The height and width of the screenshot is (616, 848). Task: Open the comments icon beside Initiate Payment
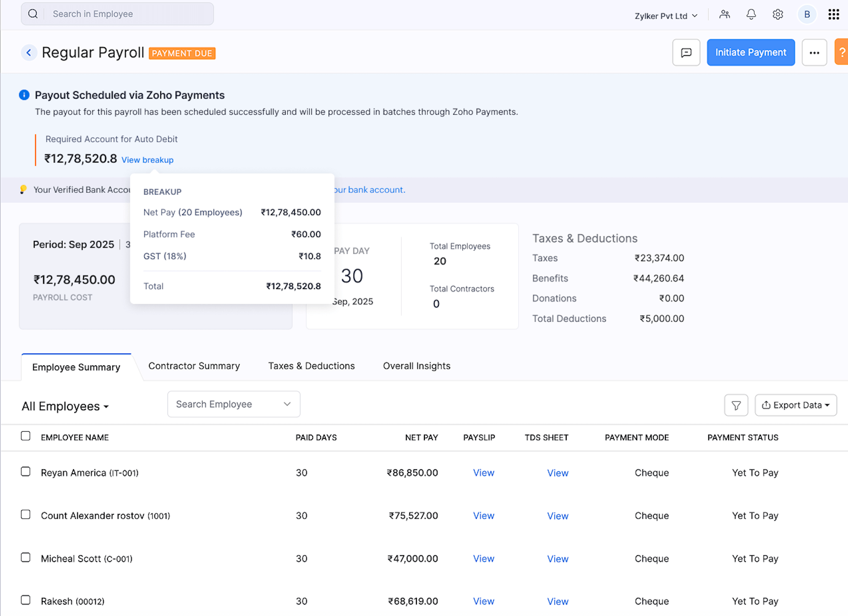pos(686,52)
